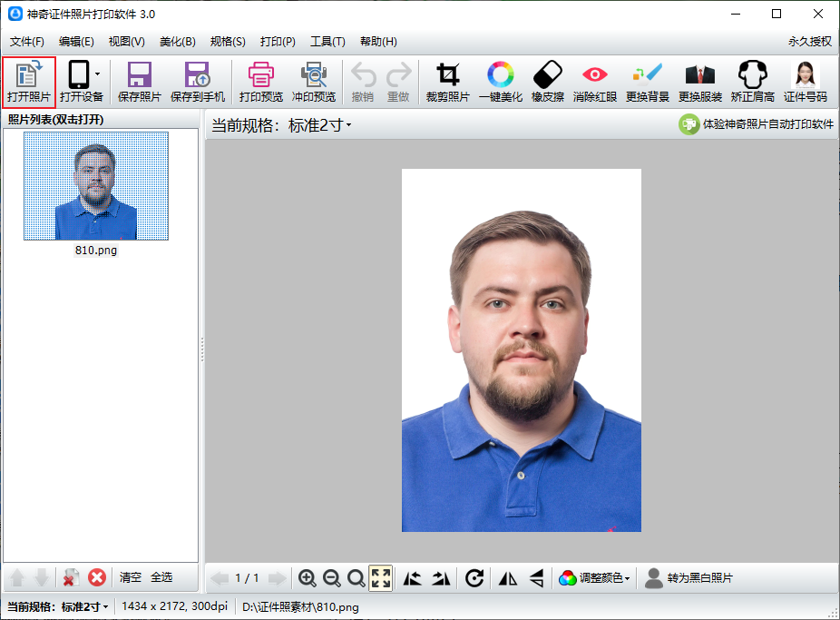Screen dimensions: 840x620
Task: Rotate photo left icon
Action: [412, 578]
